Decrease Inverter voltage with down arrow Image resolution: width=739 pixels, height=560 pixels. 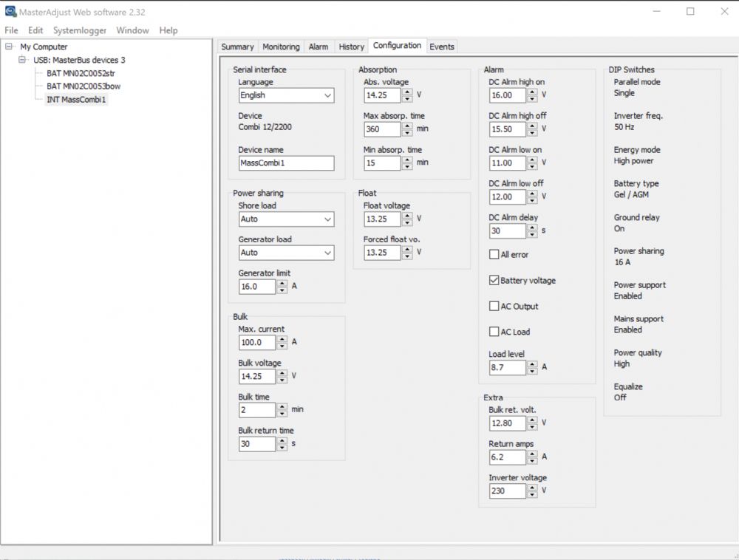tap(533, 494)
